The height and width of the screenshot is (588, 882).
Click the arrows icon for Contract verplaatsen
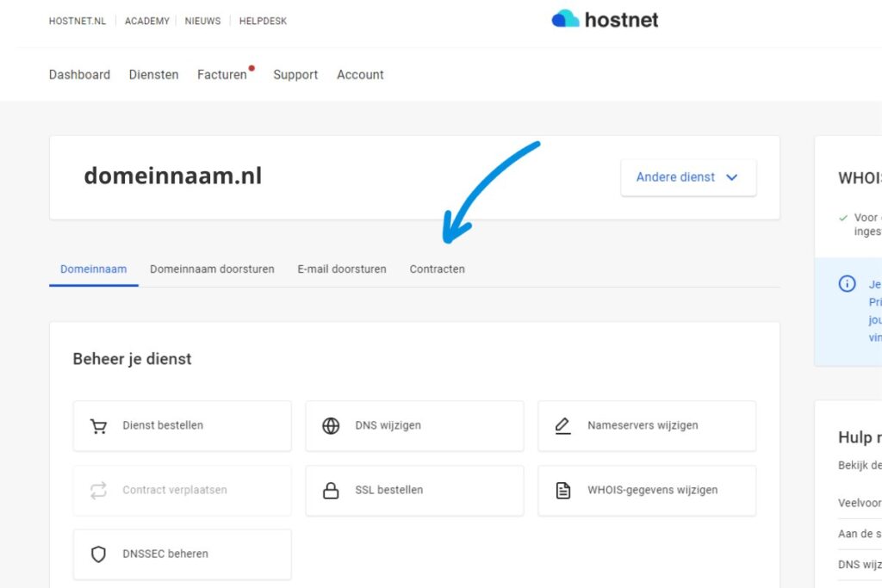click(x=98, y=491)
